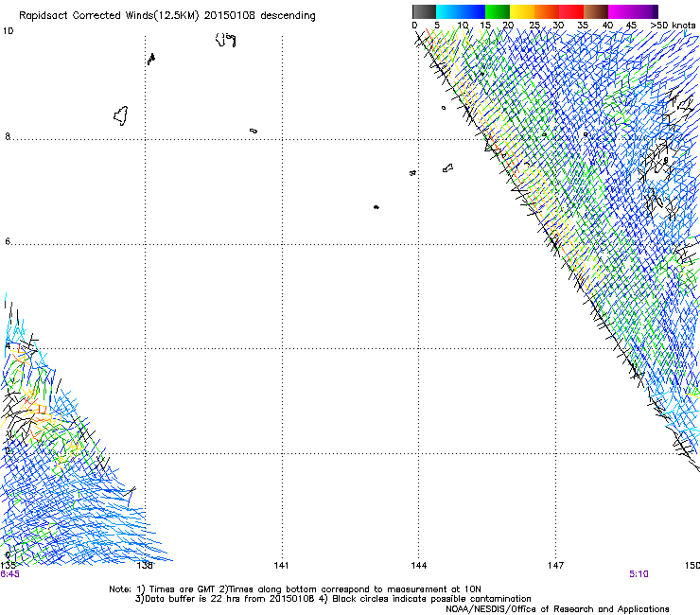Image resolution: width=700 pixels, height=615 pixels.
Task: Click the '3)Data buffer is 22 hrs' note line
Action: click(333, 599)
